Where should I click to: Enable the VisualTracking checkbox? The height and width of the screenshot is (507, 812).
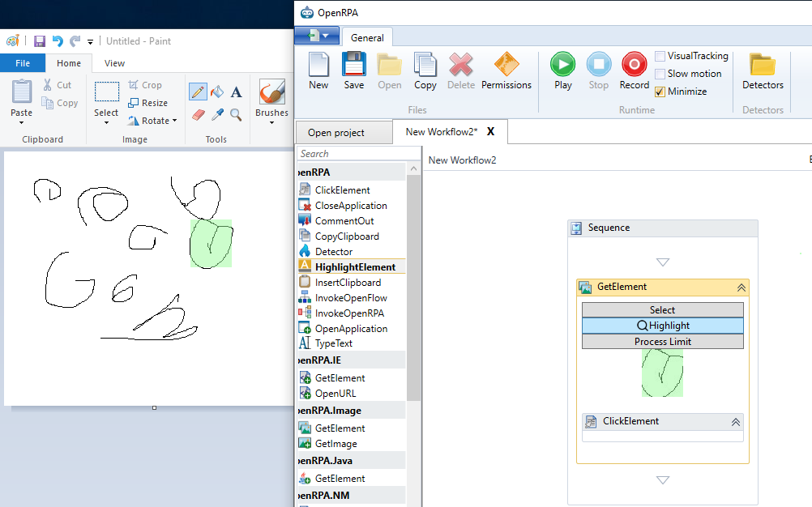660,56
